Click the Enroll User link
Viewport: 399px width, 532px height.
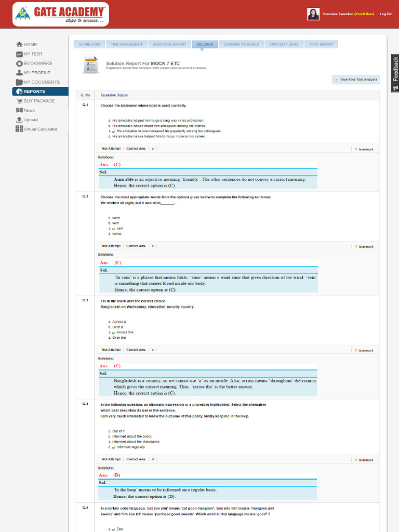[x=364, y=14]
